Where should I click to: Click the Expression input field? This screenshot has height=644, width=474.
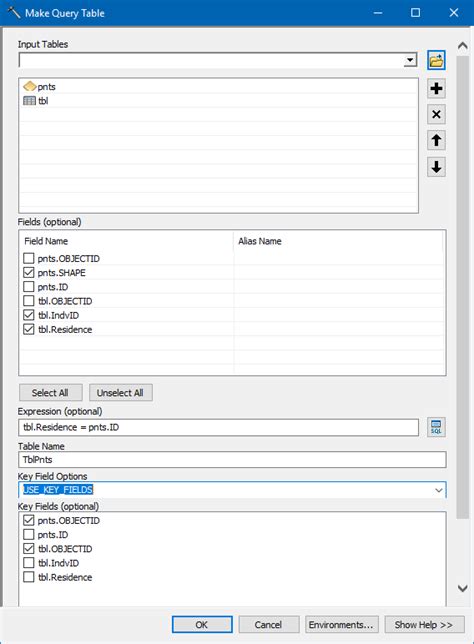click(219, 428)
